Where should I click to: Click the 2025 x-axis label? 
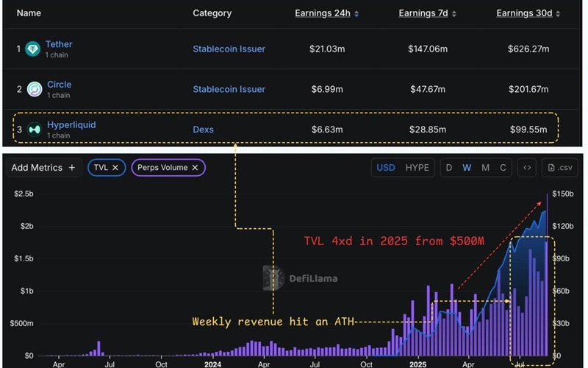click(417, 364)
